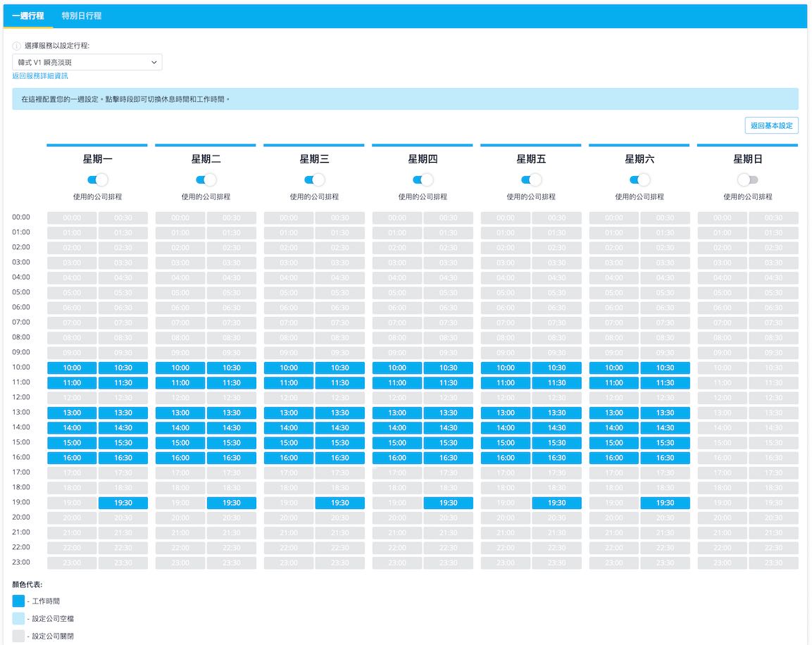Click the info icon beside 選擇服務以設定行程
812x645 pixels.
[17, 46]
